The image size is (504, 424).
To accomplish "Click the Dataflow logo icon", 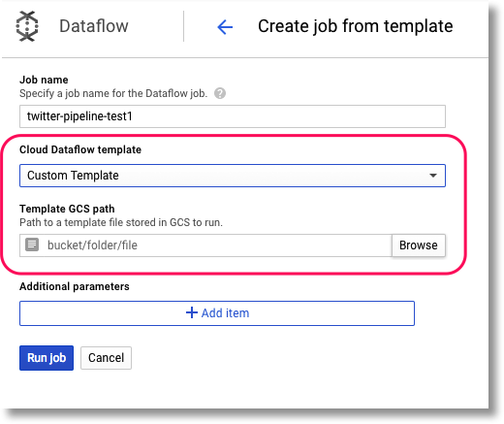I will (x=27, y=26).
